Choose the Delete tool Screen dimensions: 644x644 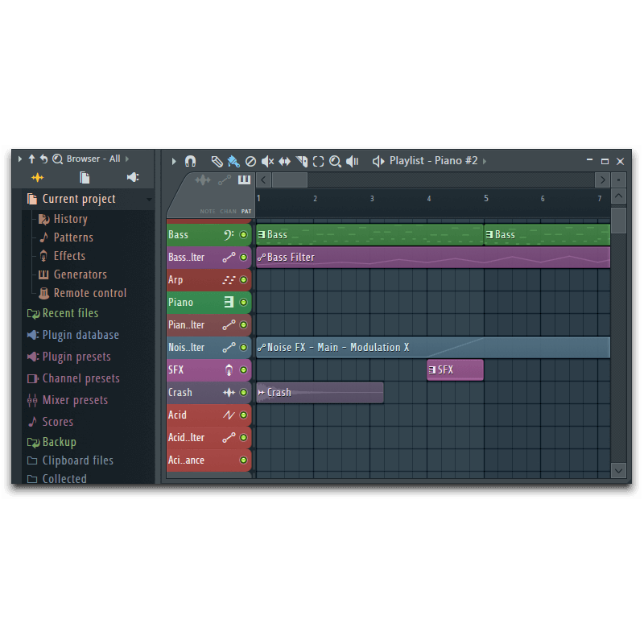coord(250,160)
